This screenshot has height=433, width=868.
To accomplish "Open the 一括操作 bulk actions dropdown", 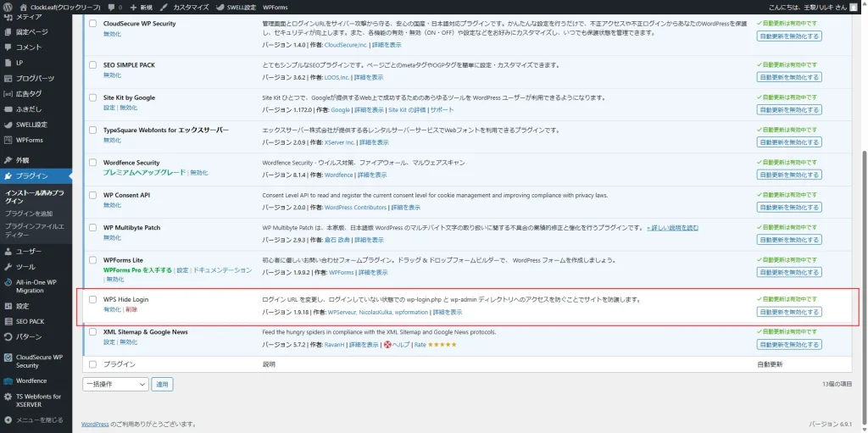I will point(115,384).
